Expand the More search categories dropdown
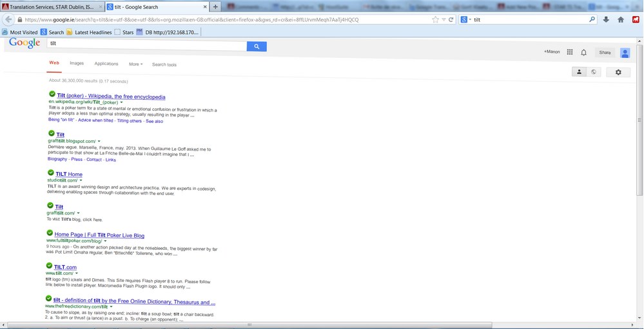The width and height of the screenshot is (644, 329). [136, 64]
